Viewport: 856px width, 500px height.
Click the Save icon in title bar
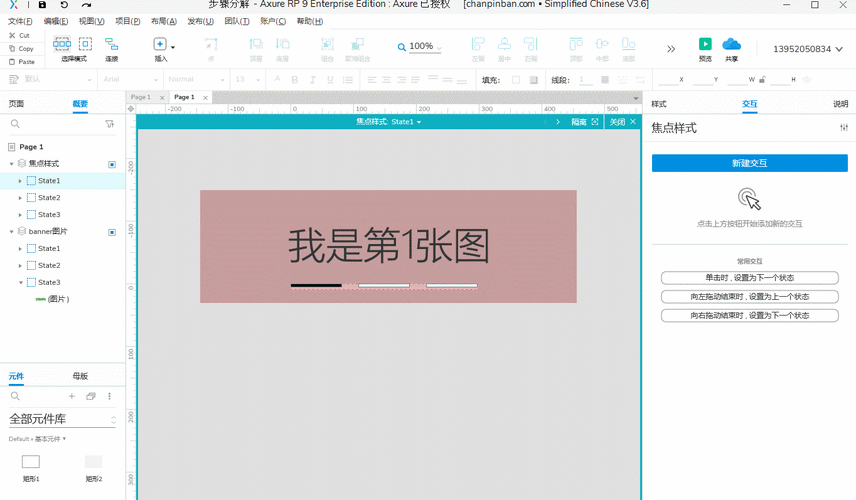42,4
